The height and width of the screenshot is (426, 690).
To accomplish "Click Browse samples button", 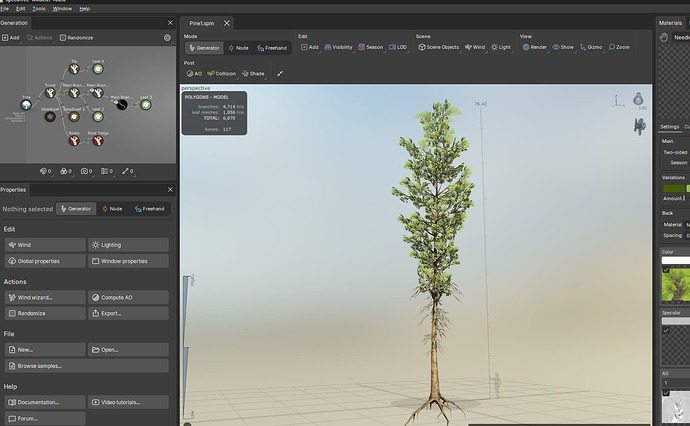I will tap(87, 366).
